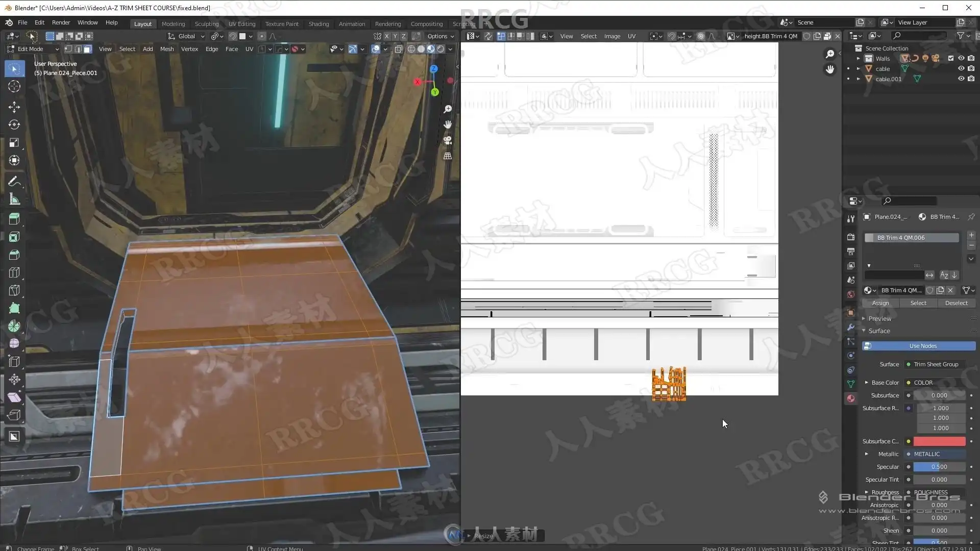Hide the cable object with eye icon

[961, 68]
